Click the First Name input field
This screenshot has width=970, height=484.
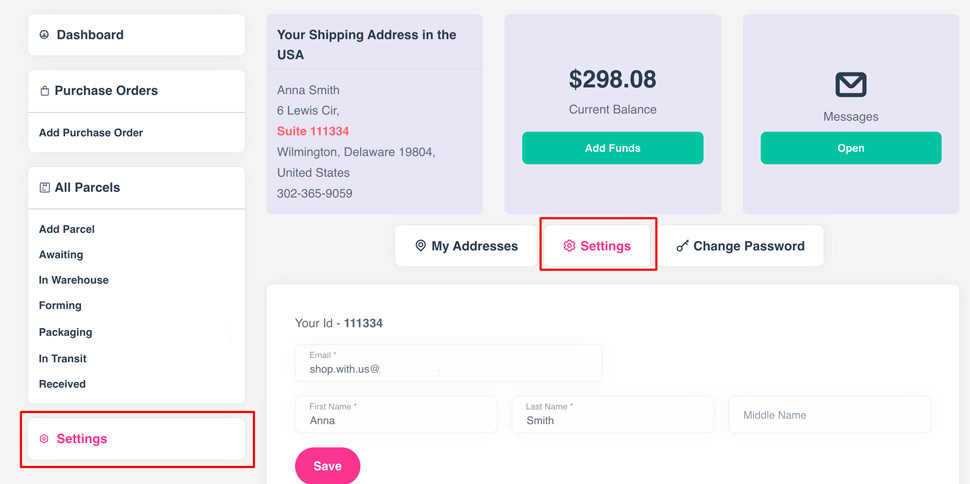point(396,415)
